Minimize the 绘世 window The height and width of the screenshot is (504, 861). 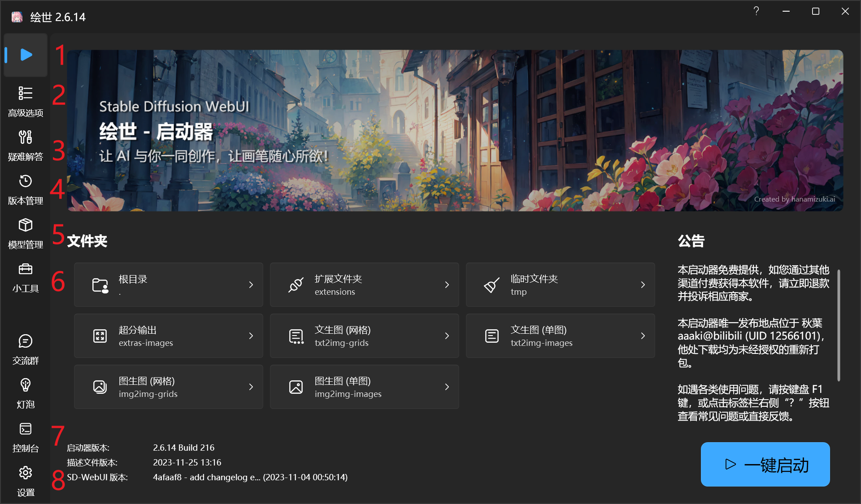coord(786,11)
